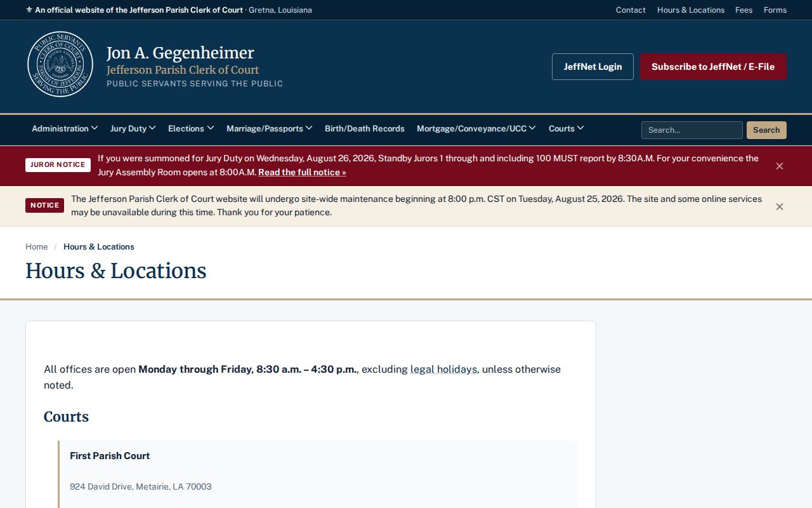Viewport: 812px width, 508px height.
Task: Open the Courts dropdown menu
Action: [x=566, y=128]
